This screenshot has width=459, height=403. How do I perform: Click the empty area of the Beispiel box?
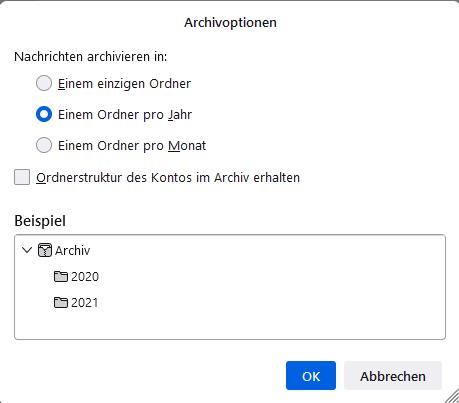[267, 300]
